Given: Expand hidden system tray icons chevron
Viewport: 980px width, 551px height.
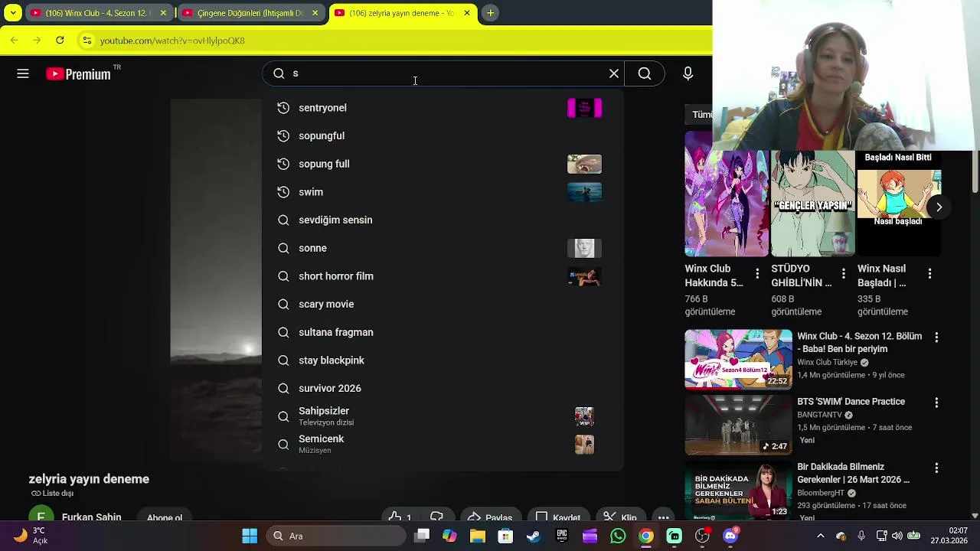Looking at the screenshot, I should (820, 536).
